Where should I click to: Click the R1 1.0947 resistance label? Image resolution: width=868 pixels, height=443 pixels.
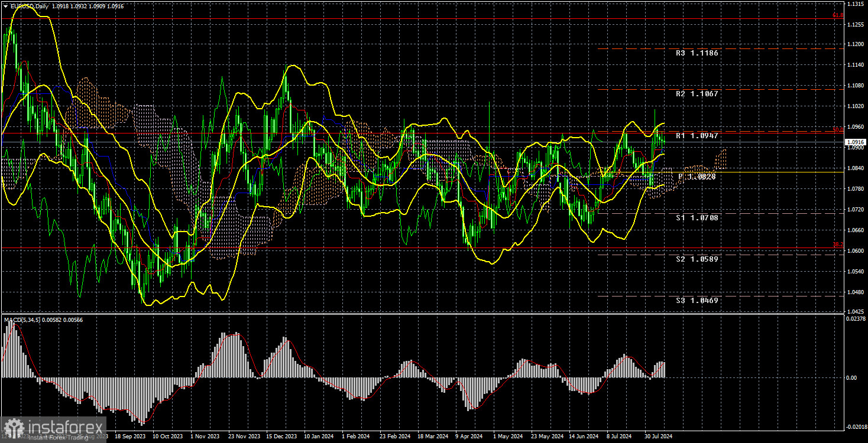697,136
